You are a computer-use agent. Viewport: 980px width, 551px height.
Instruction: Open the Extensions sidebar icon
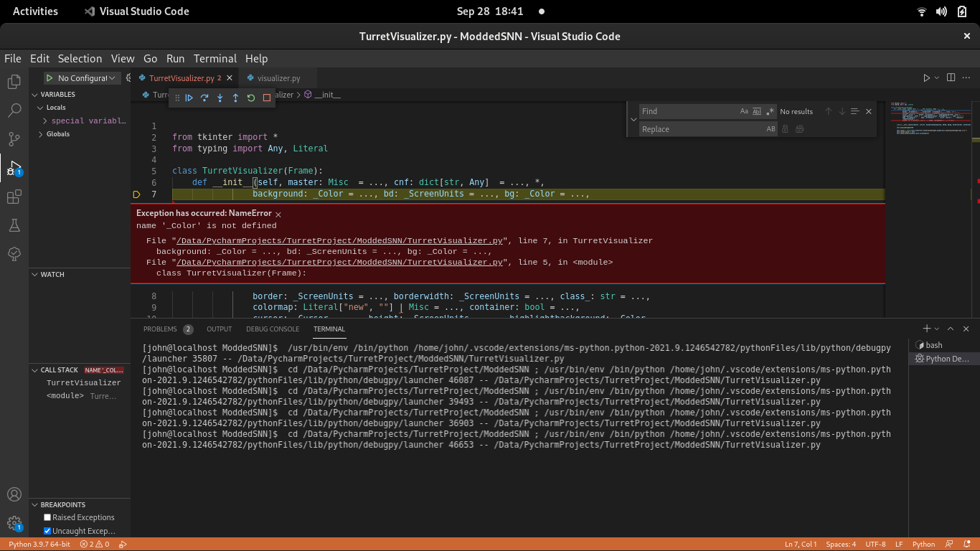pos(14,197)
